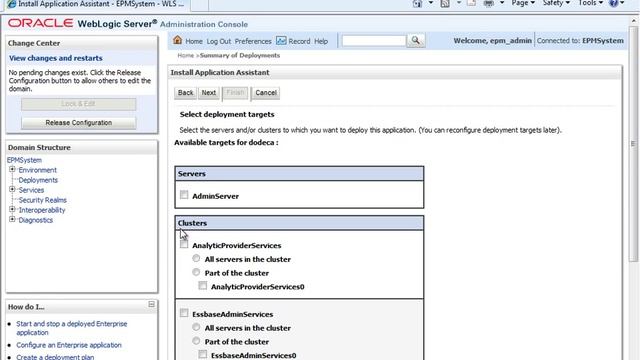Click the IE read mail icon
Image resolution: width=640 pixels, height=360 pixels.
click(471, 3)
